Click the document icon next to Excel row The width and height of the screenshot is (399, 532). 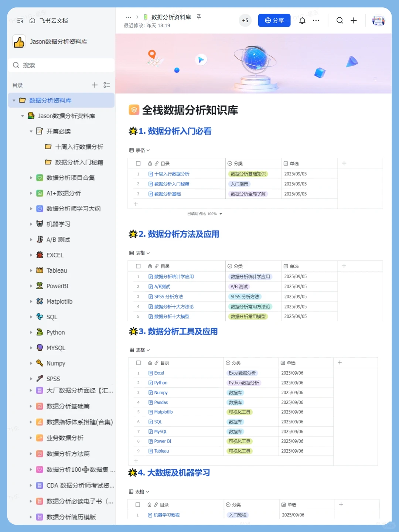click(x=151, y=373)
